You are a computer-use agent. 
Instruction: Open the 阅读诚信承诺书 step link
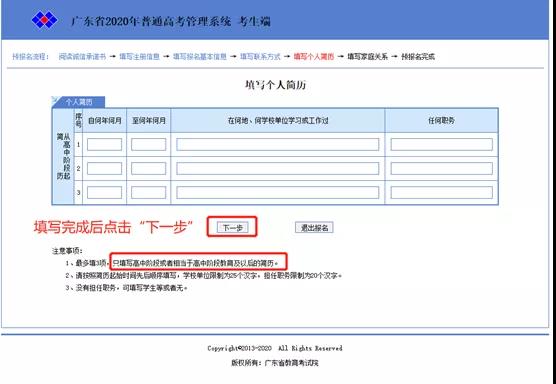[82, 57]
